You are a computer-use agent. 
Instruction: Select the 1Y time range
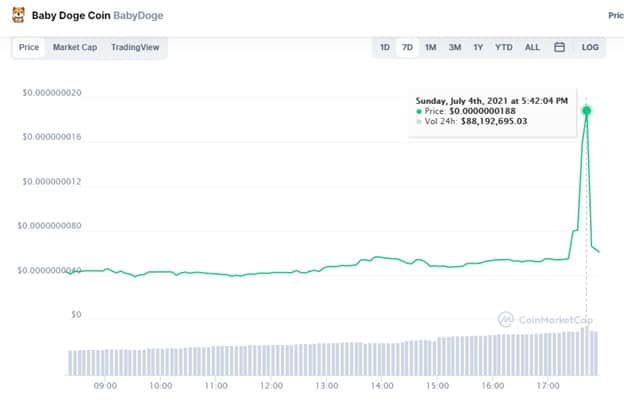coord(478,47)
